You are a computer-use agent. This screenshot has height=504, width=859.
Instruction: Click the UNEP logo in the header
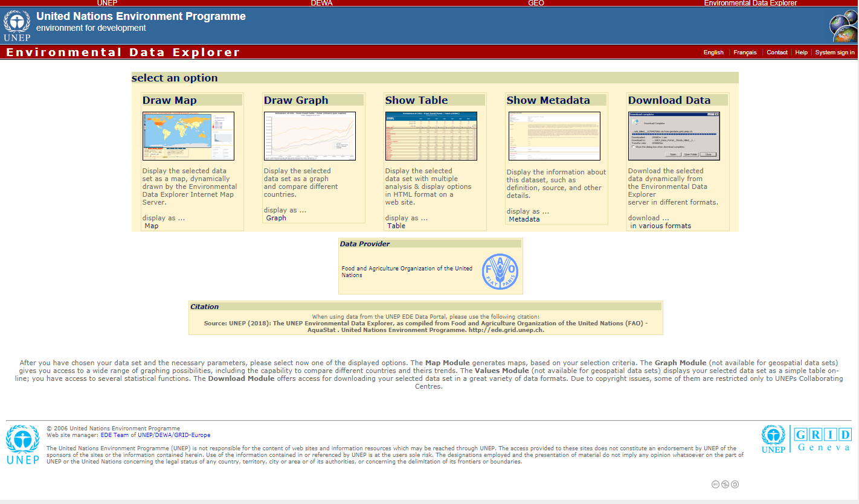click(17, 26)
